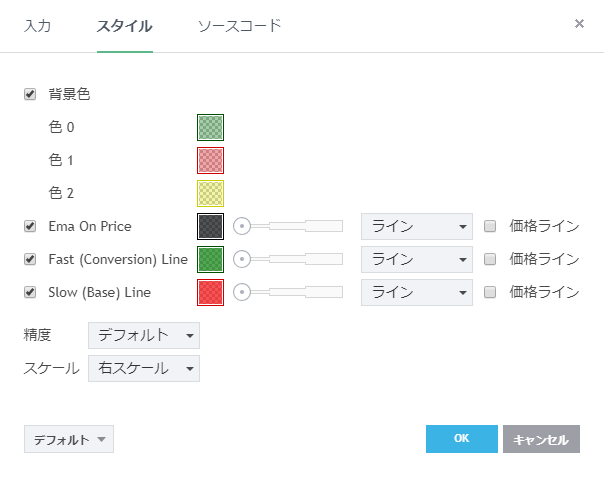Open color picker for 色 0 swatch
The width and height of the screenshot is (604, 478).
[x=210, y=127]
